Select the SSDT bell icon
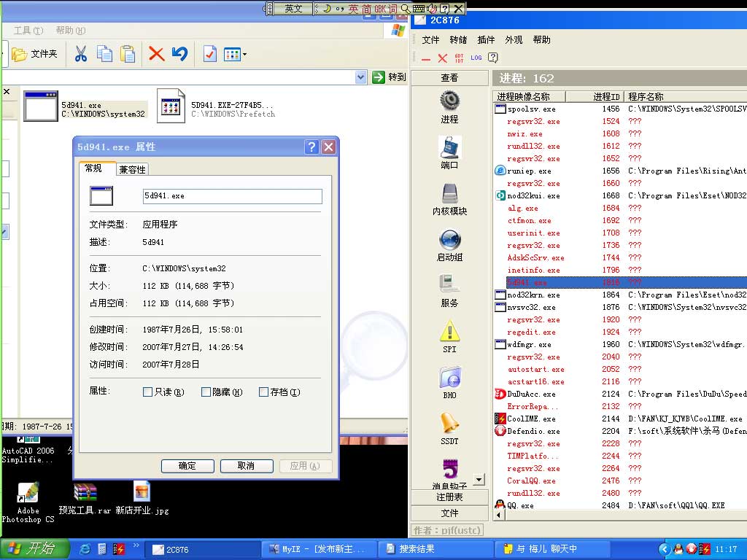The width and height of the screenshot is (747, 560). tap(449, 423)
